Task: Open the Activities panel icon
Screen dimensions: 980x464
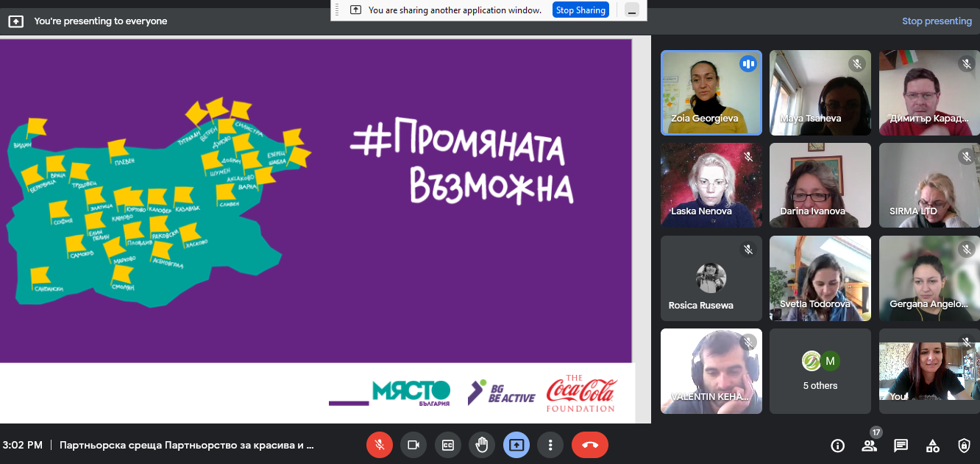Action: pos(932,446)
